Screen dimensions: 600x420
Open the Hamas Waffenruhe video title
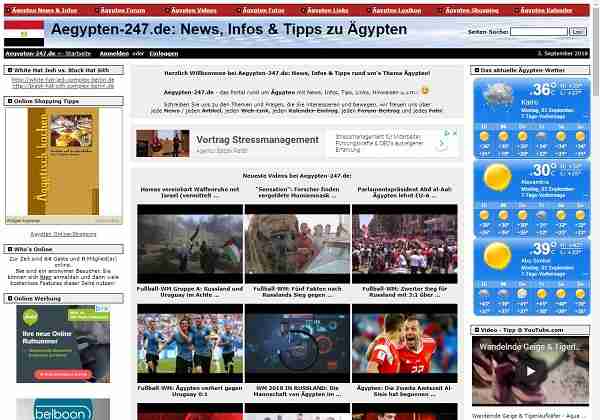coord(190,192)
